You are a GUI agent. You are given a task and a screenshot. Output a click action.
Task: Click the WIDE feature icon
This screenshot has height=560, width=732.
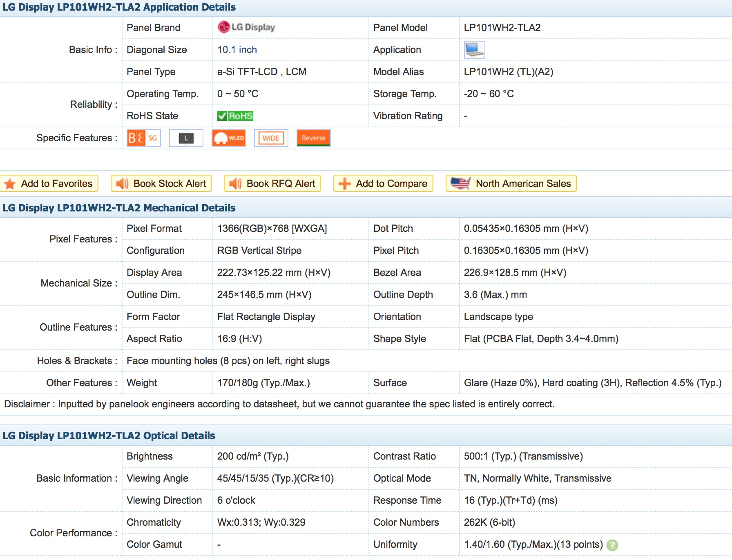point(271,138)
